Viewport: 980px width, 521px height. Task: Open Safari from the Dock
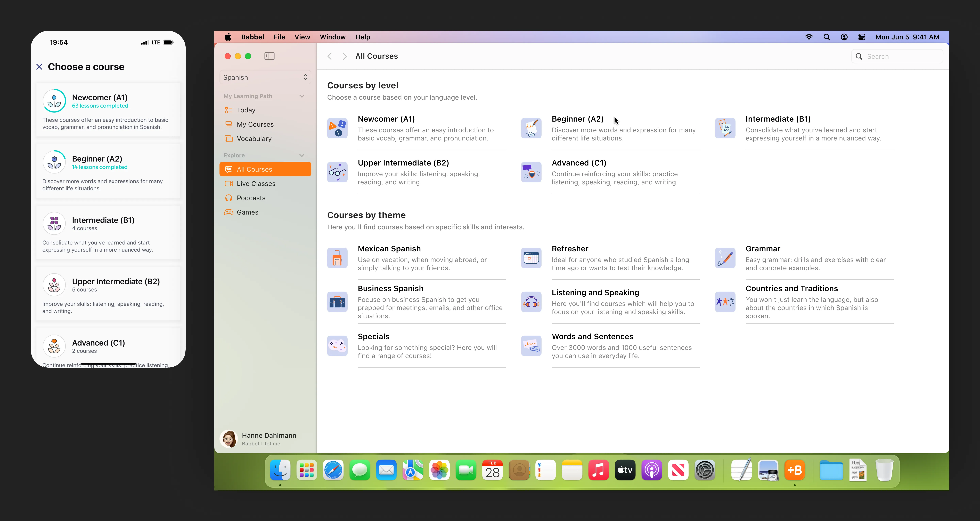(333, 470)
